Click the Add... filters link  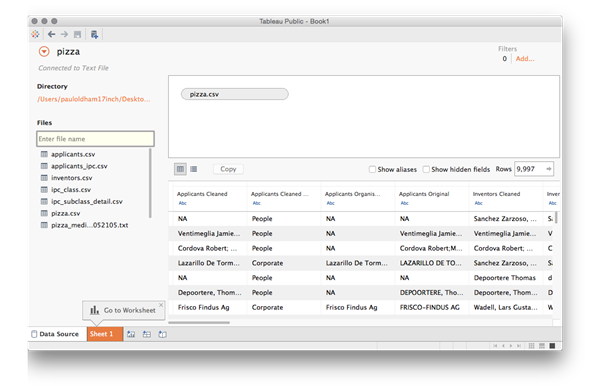[525, 59]
